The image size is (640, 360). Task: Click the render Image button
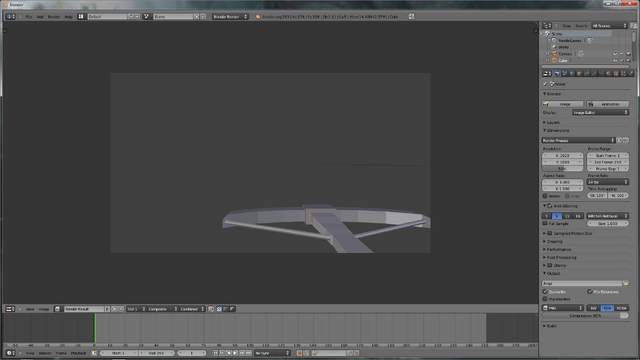tap(562, 104)
